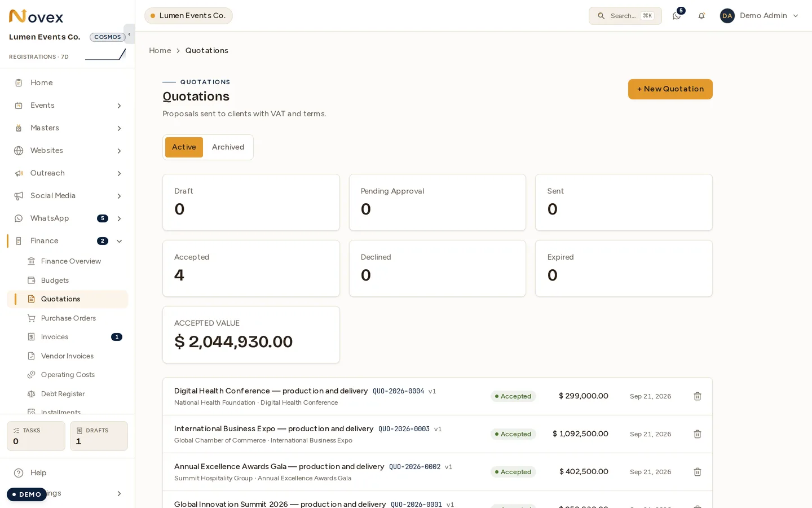Image resolution: width=812 pixels, height=508 pixels.
Task: Collapse the sidebar with the arrow handle
Action: coord(129,34)
